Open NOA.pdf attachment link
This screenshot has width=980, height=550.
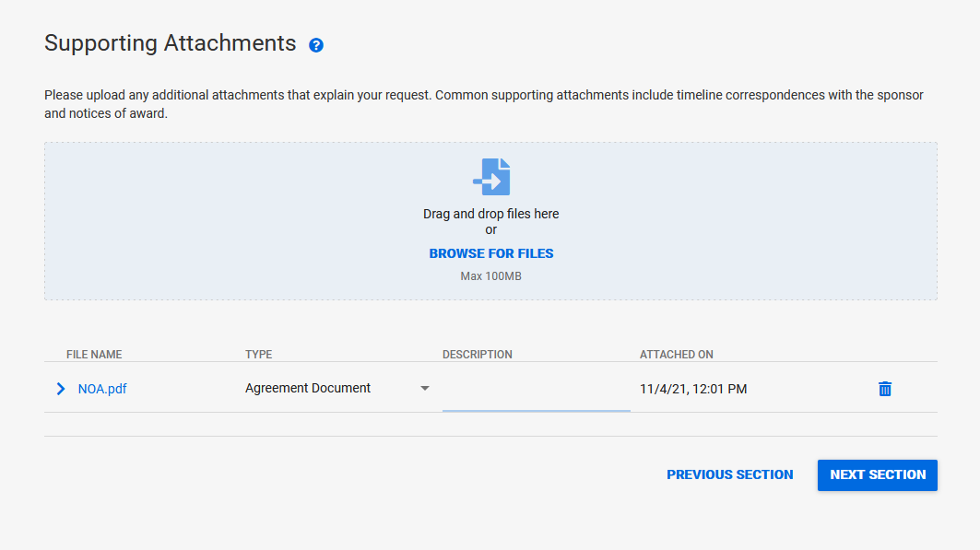101,389
